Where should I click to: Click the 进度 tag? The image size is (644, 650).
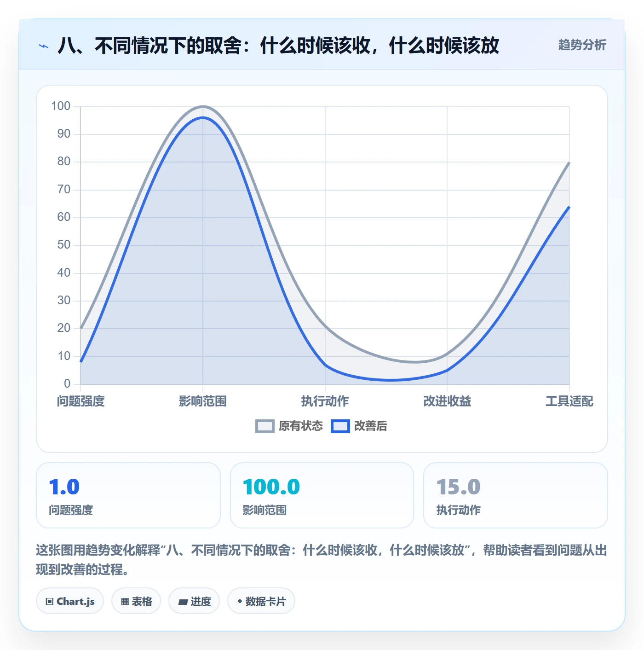coord(194,601)
